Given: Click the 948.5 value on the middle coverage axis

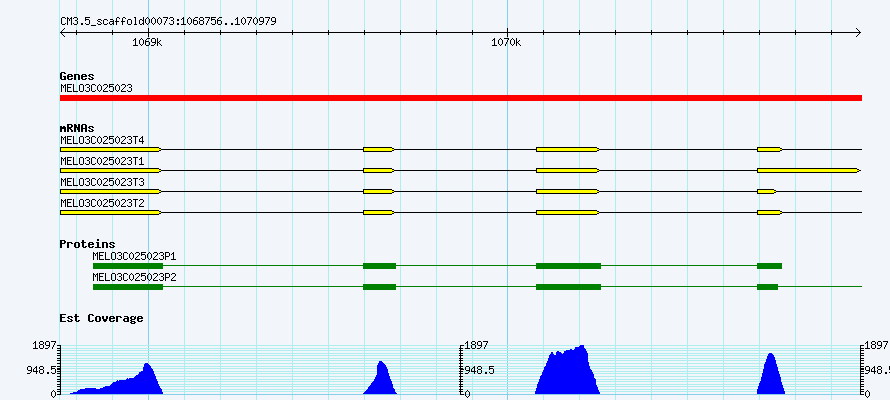Looking at the screenshot, I should coord(480,370).
